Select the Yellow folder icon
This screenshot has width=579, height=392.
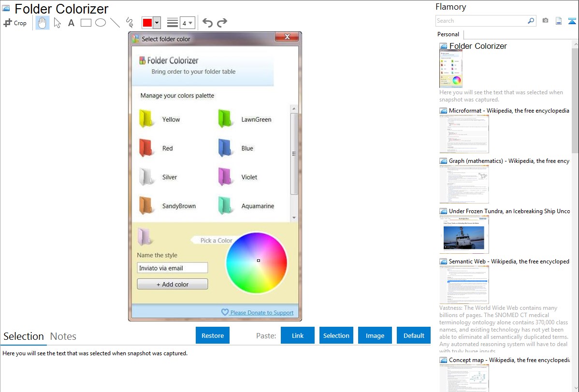coord(146,119)
